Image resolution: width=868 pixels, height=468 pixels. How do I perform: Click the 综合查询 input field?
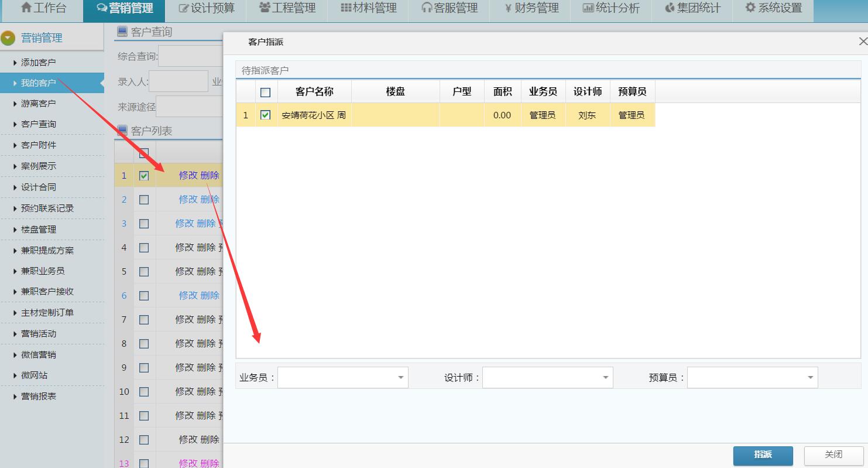point(191,56)
